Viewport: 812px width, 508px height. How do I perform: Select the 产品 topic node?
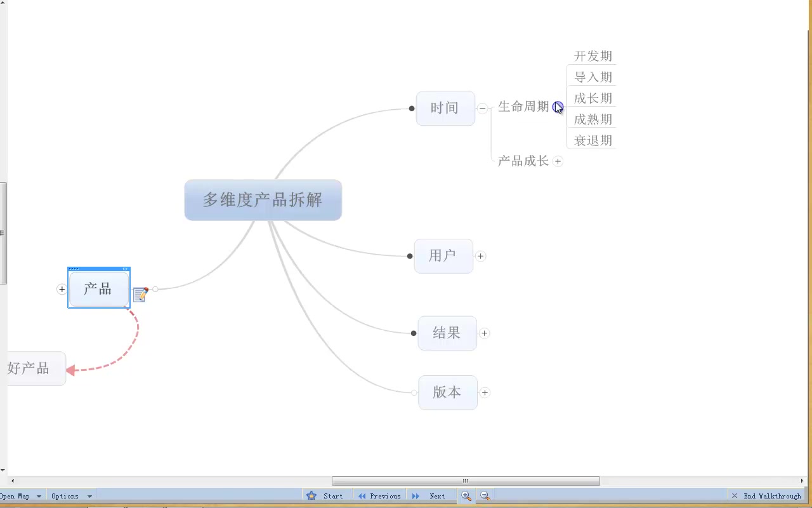click(99, 289)
